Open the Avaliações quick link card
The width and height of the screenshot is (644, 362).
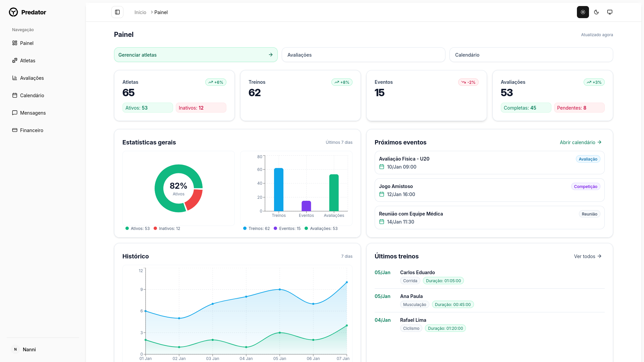tap(363, 55)
